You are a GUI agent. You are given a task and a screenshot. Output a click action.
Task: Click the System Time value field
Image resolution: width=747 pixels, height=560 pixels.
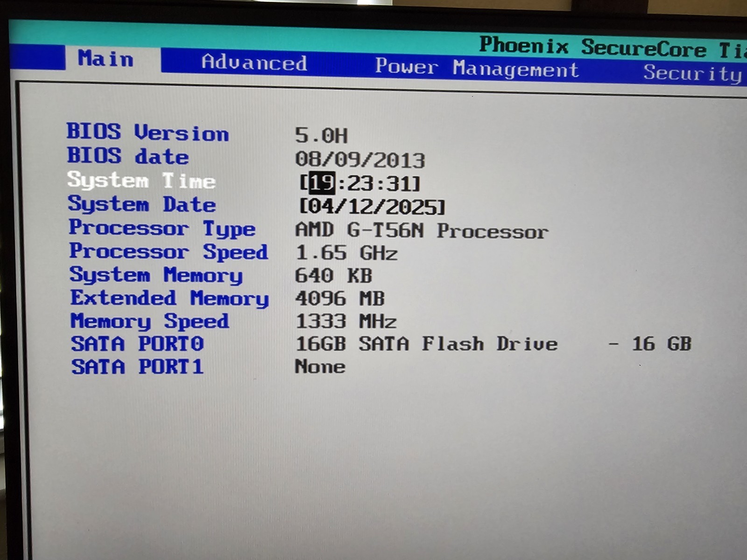click(360, 183)
